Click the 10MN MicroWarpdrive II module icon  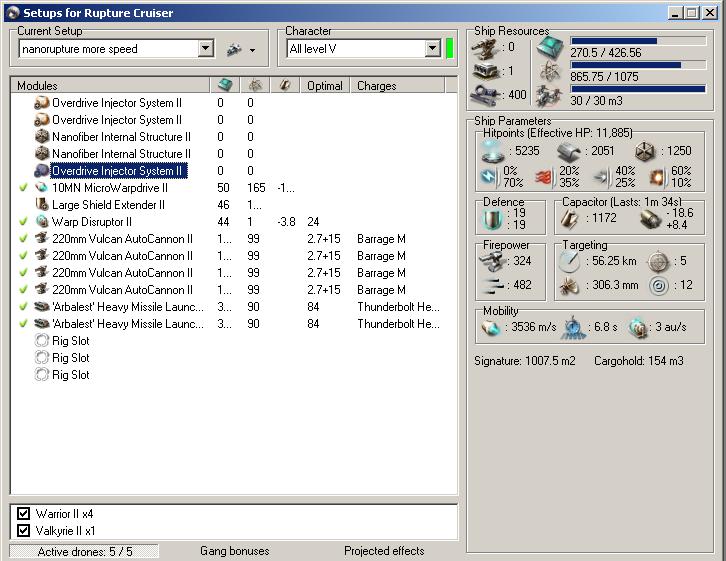pos(42,187)
